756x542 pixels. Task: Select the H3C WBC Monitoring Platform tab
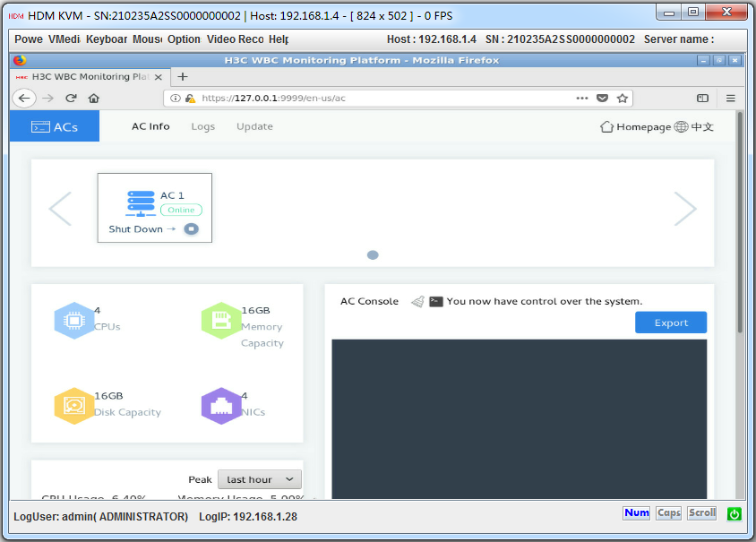90,77
